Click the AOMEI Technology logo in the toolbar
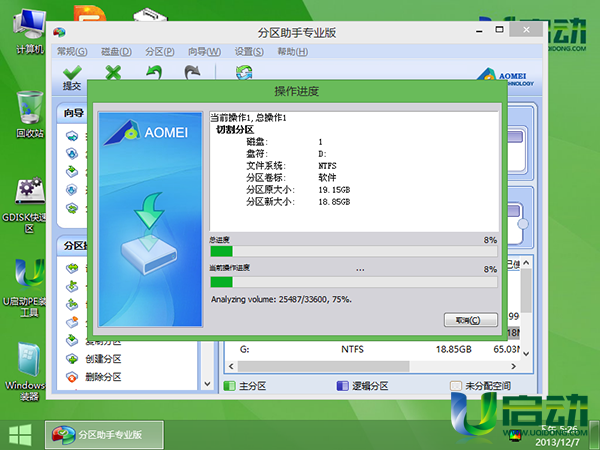The height and width of the screenshot is (450, 600). (505, 77)
